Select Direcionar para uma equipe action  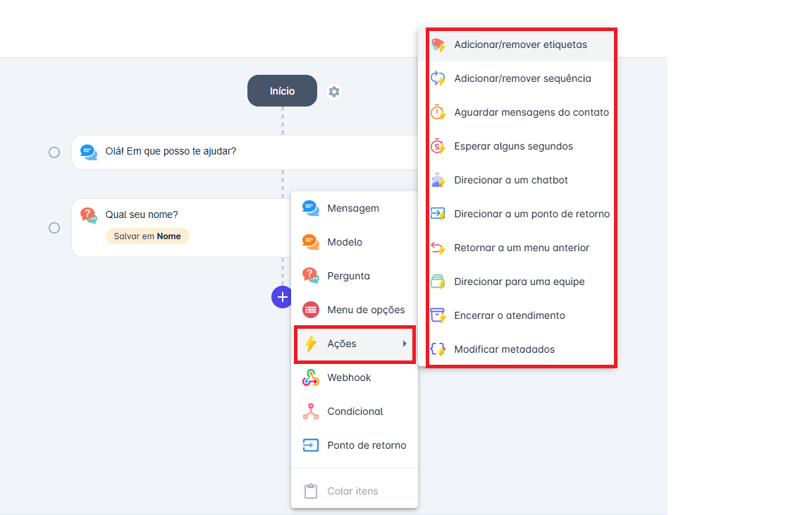519,281
